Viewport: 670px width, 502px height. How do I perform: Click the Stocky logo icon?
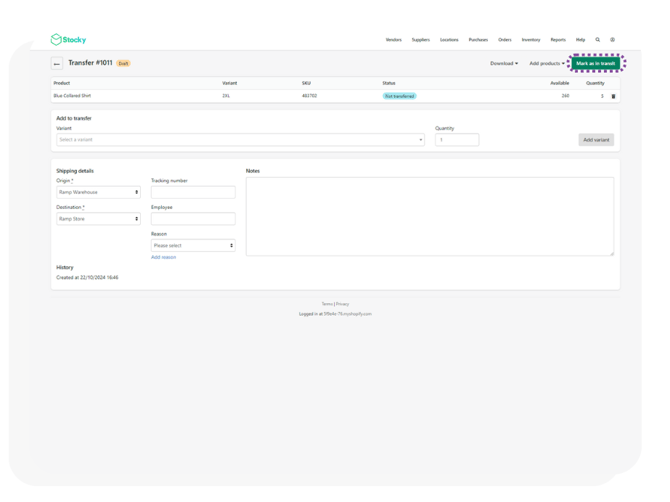56,40
